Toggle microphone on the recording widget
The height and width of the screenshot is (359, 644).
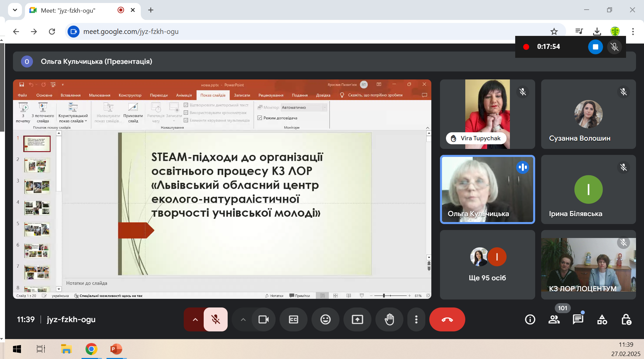614,47
